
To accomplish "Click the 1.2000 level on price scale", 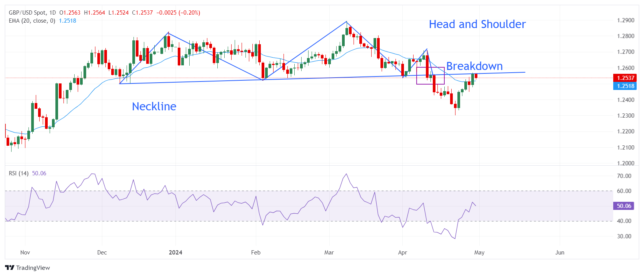I will pos(626,163).
